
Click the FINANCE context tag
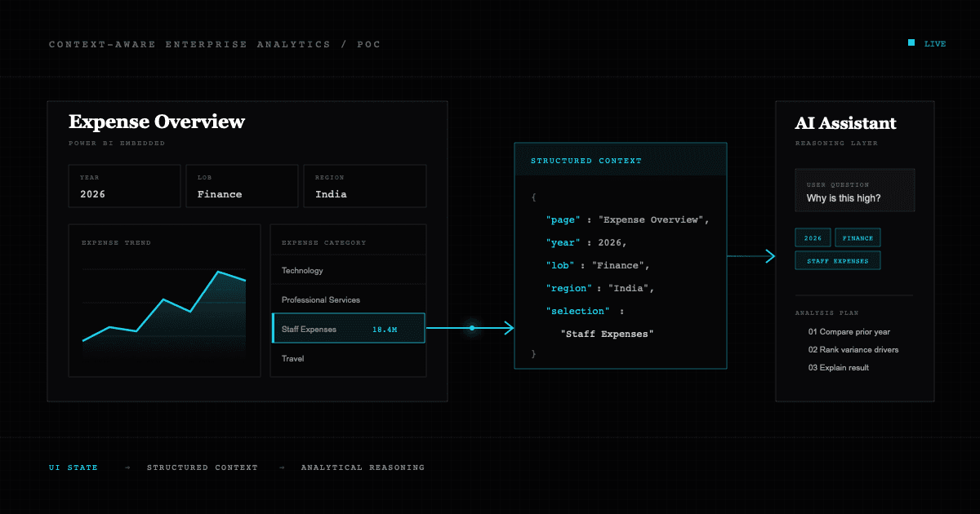pos(858,238)
